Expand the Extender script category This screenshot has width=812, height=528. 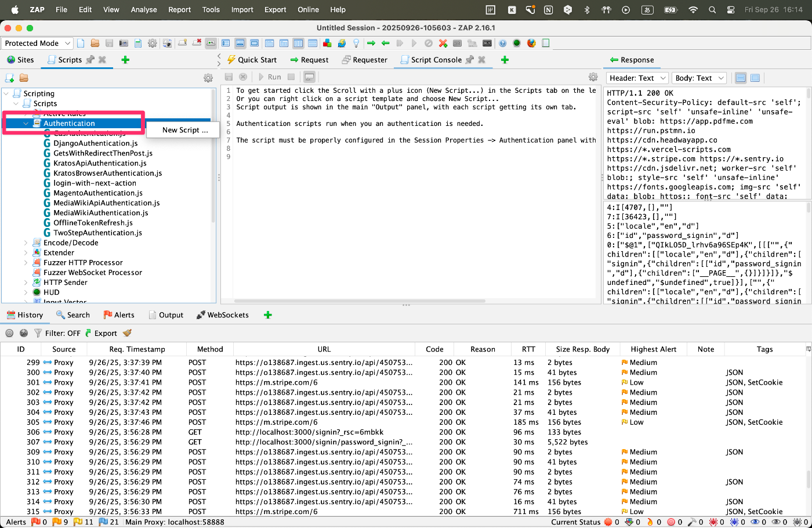point(26,253)
